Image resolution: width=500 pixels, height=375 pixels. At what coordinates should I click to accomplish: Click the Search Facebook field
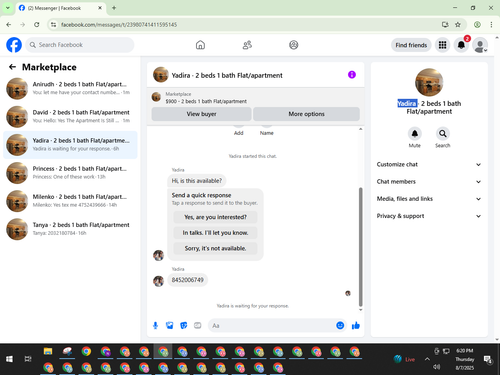[x=80, y=45]
